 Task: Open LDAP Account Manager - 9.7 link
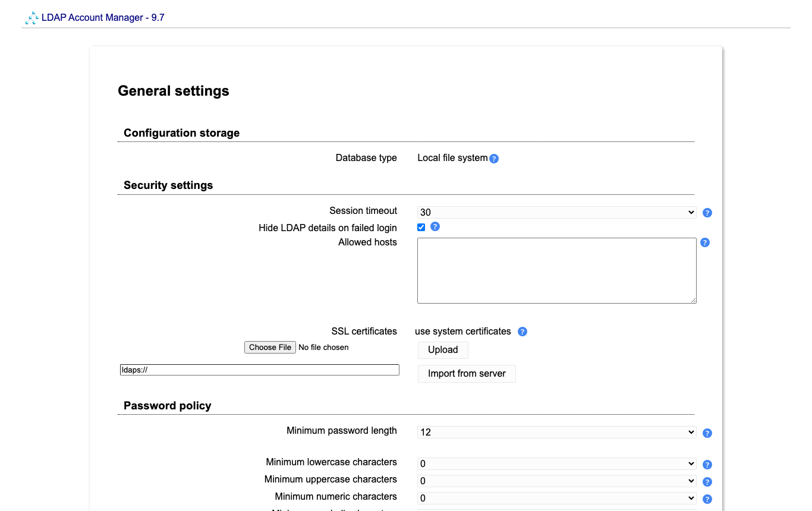click(x=103, y=18)
